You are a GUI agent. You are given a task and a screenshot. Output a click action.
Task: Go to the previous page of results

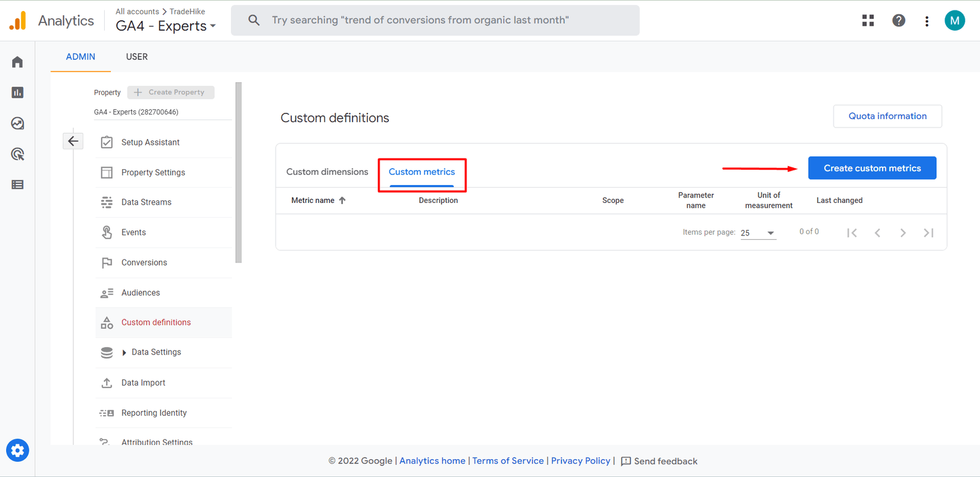[878, 233]
